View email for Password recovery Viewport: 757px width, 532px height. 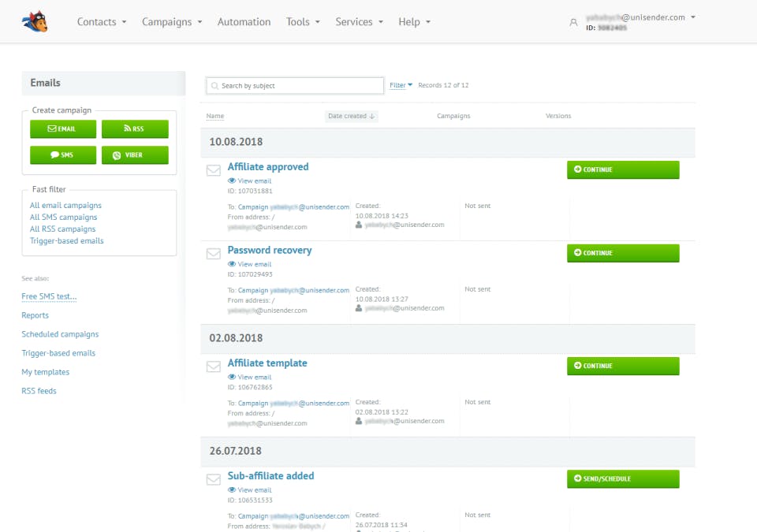[x=250, y=265]
